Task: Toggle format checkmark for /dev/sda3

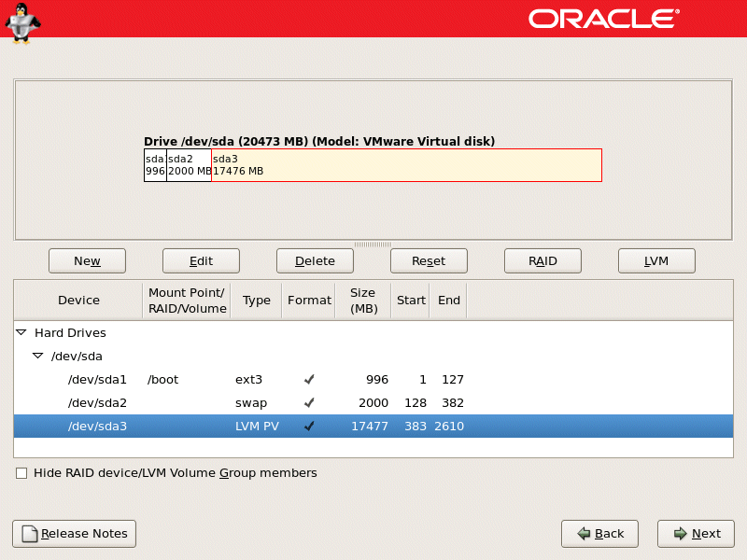Action: pyautogui.click(x=309, y=427)
